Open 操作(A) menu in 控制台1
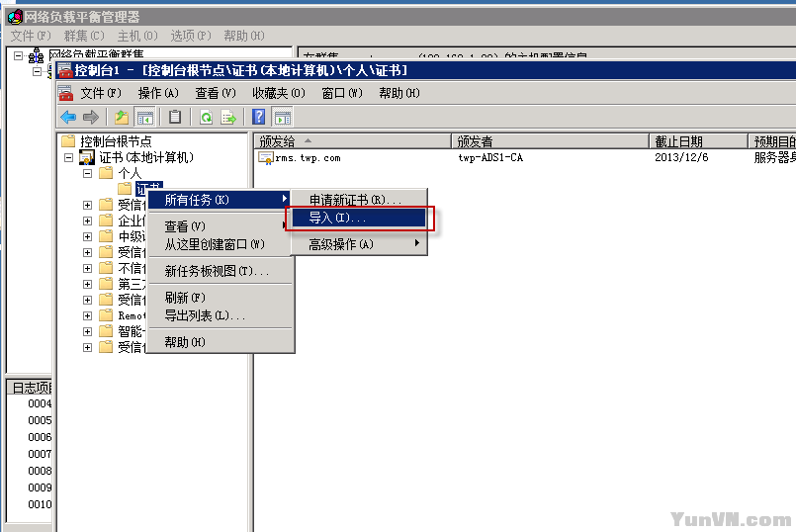This screenshot has width=796, height=532. (x=158, y=93)
